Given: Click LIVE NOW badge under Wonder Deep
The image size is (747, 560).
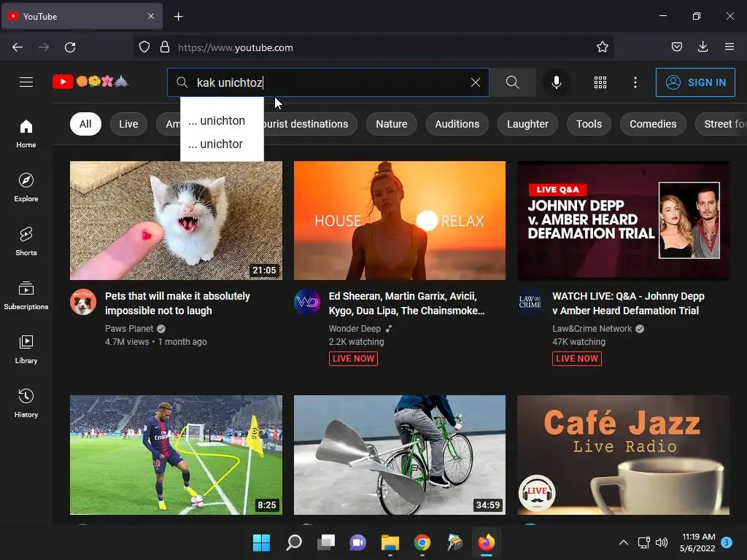Looking at the screenshot, I should [x=353, y=359].
